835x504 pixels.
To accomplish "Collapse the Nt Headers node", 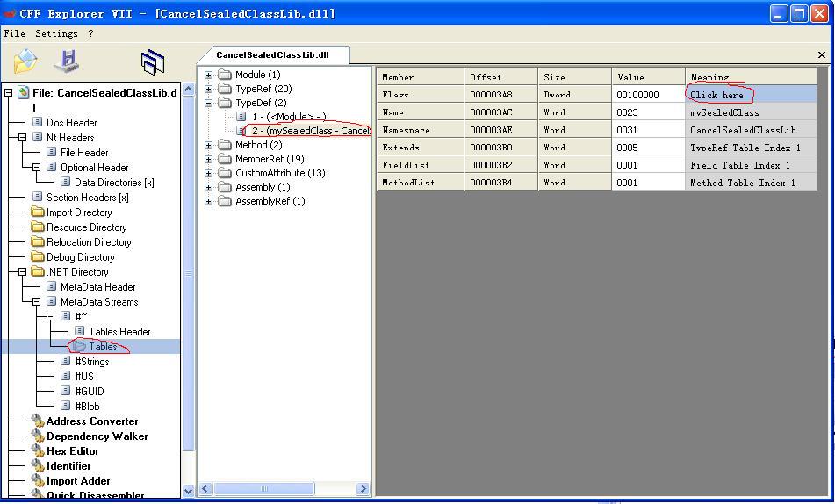I will click(22, 138).
